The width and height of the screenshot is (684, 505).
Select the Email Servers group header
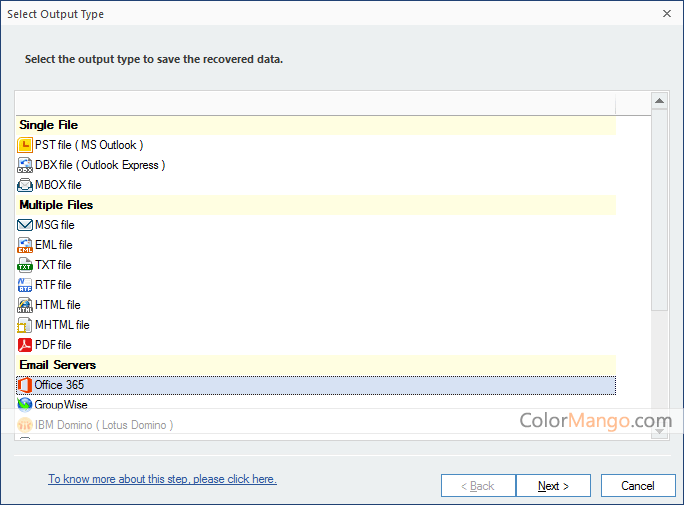[57, 365]
